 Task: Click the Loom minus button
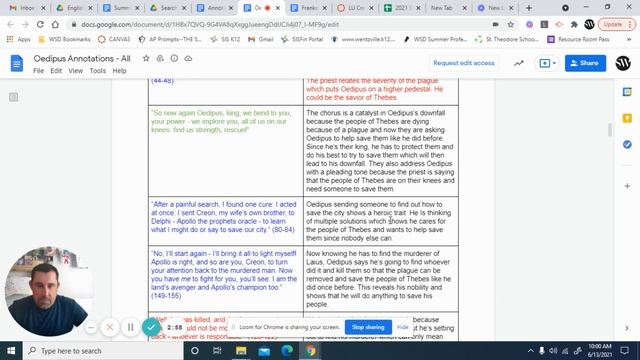91,327
